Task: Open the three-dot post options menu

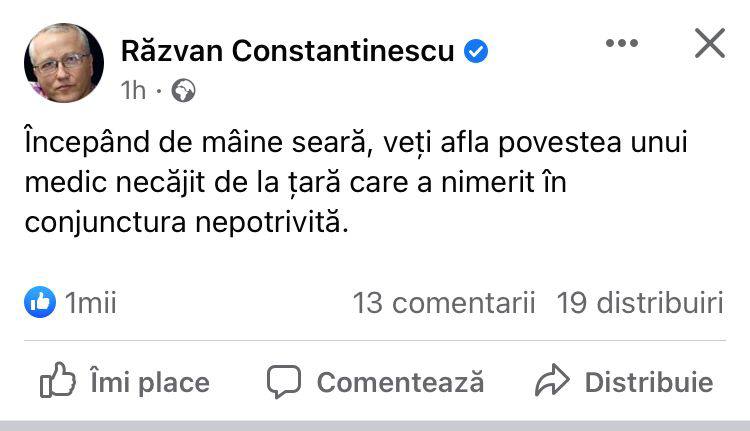Action: tap(622, 44)
